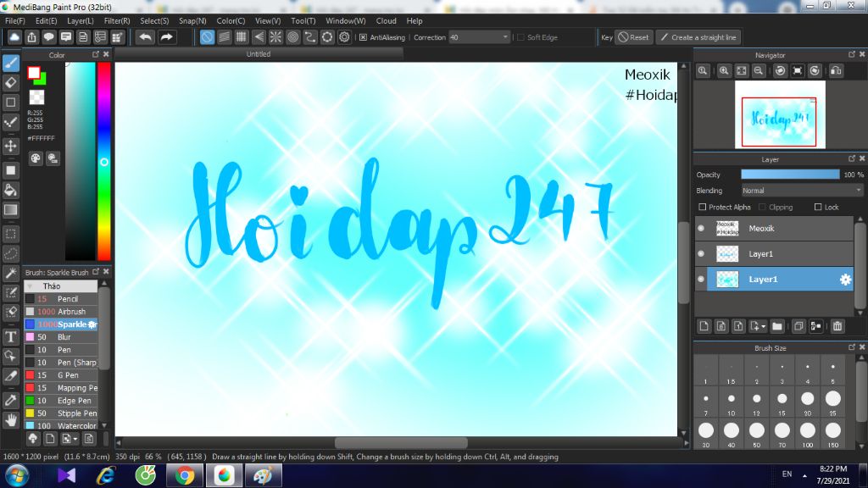Enable the layer Lock checkbox

818,207
